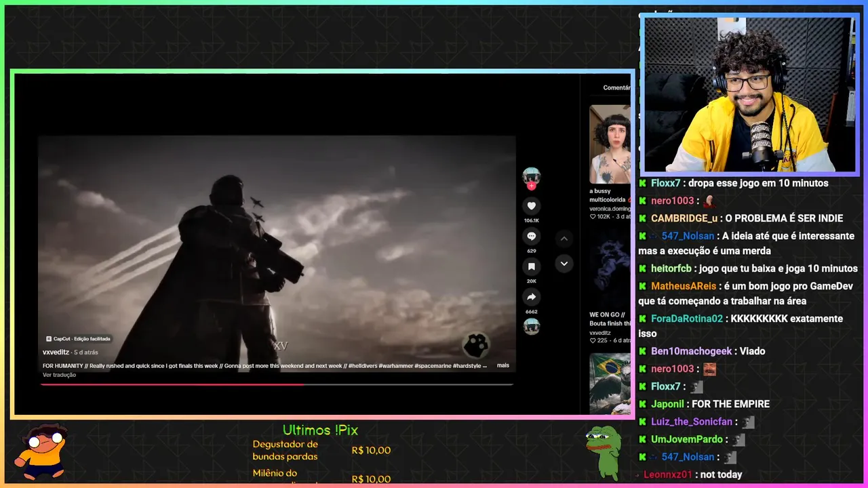868x488 pixels.
Task: Click chat username Ben10machogeek
Action: click(692, 351)
